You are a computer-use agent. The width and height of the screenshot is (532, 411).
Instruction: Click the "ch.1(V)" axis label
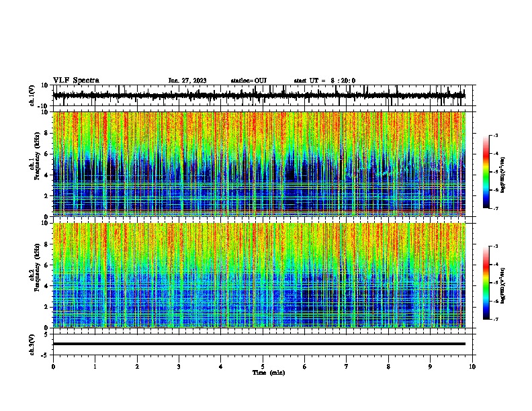tap(32, 95)
